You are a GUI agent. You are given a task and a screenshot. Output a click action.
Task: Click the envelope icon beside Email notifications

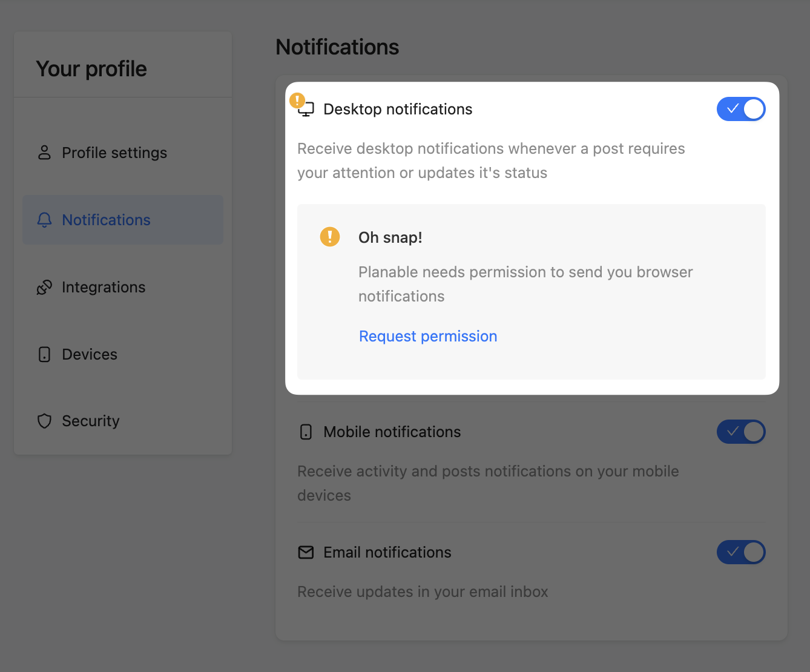pyautogui.click(x=306, y=552)
